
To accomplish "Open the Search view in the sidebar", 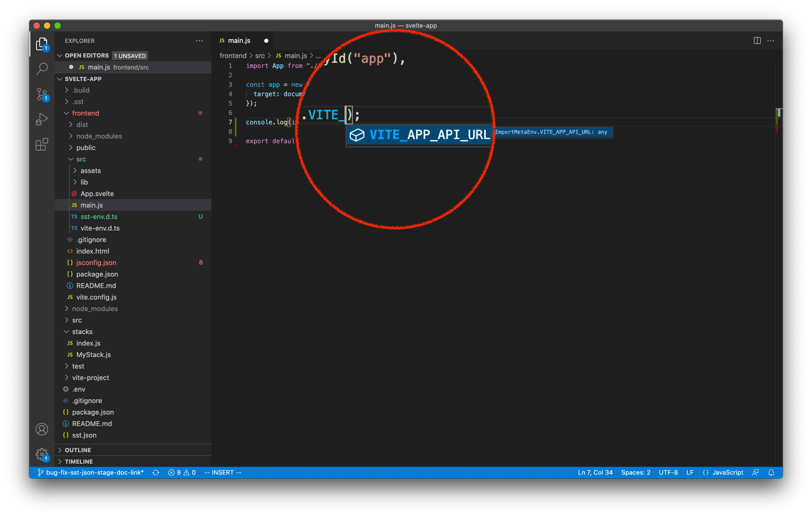I will 42,68.
